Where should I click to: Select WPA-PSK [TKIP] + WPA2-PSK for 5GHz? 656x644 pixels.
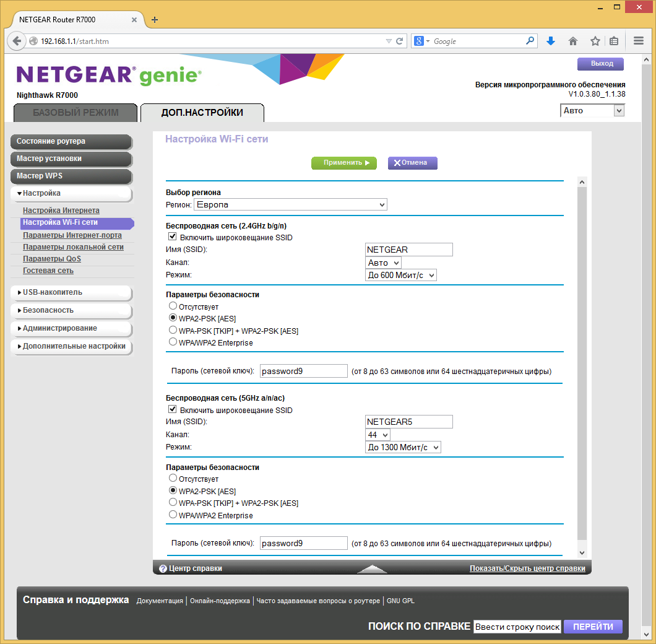pos(173,502)
